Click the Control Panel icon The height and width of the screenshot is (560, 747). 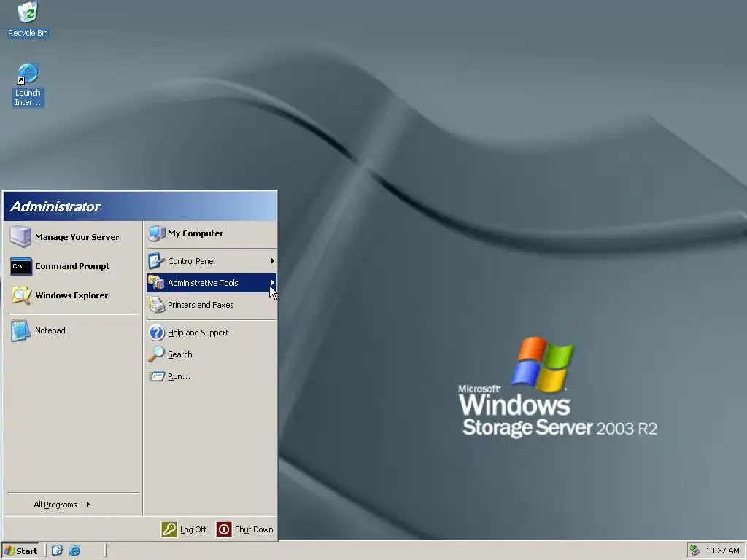156,261
